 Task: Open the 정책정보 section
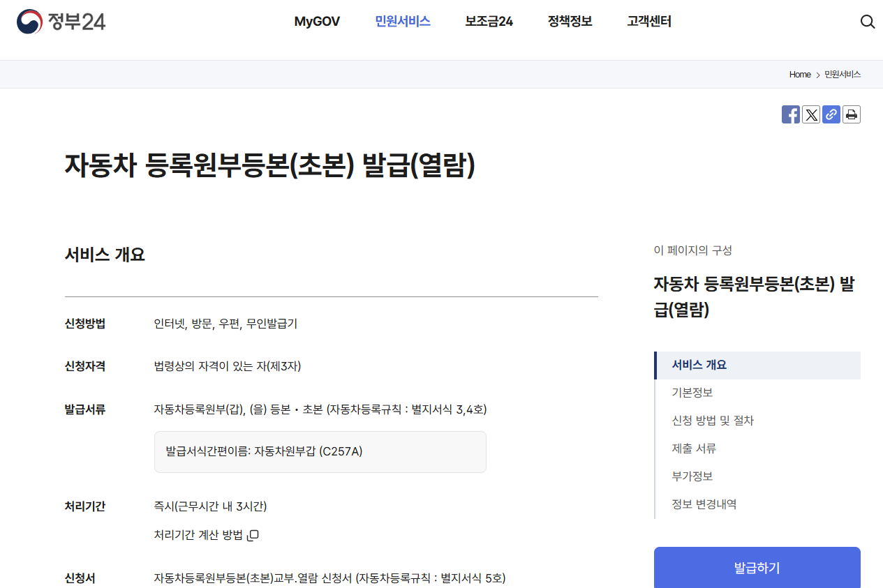(x=569, y=22)
